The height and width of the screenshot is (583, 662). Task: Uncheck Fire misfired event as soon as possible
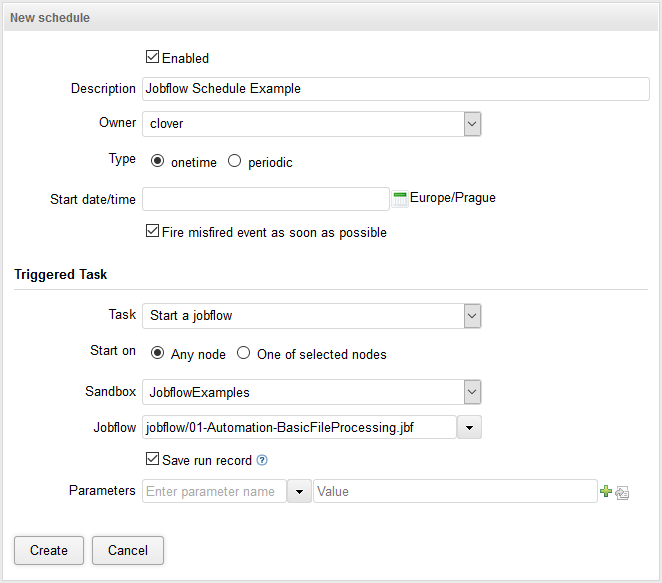coord(153,232)
